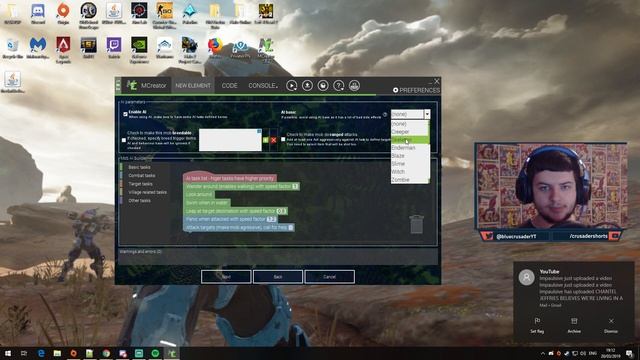Open the Discord desktop shortcut
Screen dimensions: 640x360
tap(38, 13)
